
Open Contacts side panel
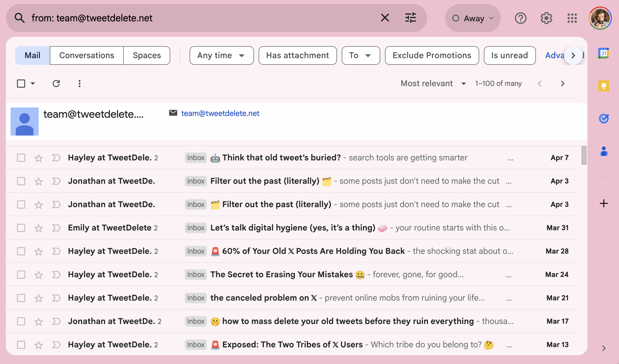coord(603,151)
